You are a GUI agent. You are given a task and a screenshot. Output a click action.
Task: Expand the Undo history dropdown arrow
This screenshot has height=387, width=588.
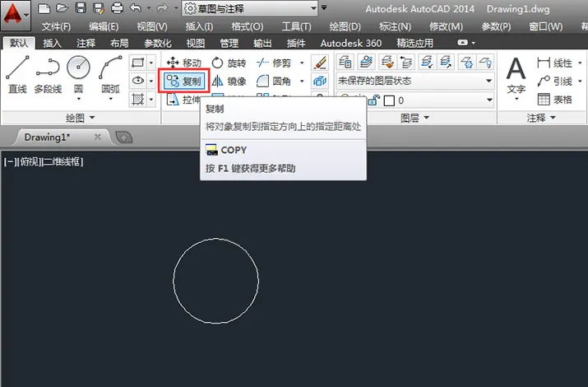pyautogui.click(x=149, y=8)
